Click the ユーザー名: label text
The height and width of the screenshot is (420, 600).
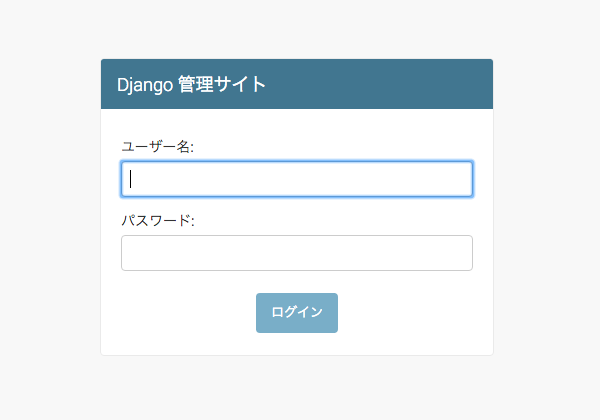[157, 147]
